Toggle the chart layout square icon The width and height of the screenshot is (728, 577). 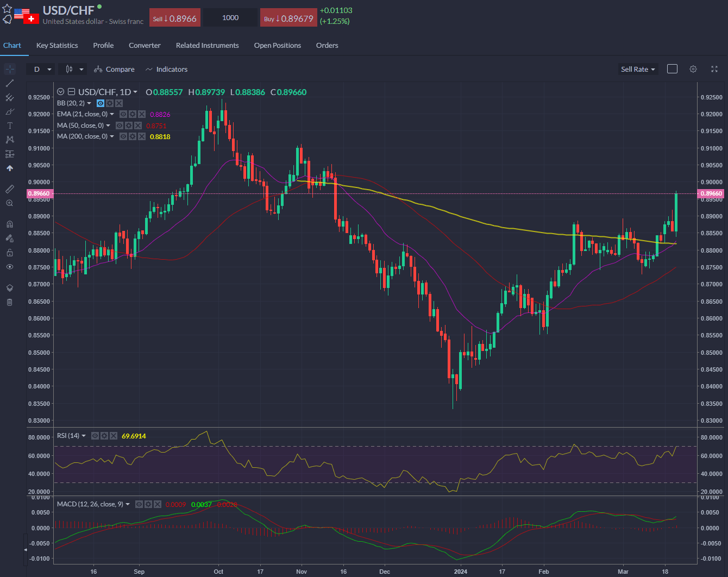pyautogui.click(x=672, y=69)
